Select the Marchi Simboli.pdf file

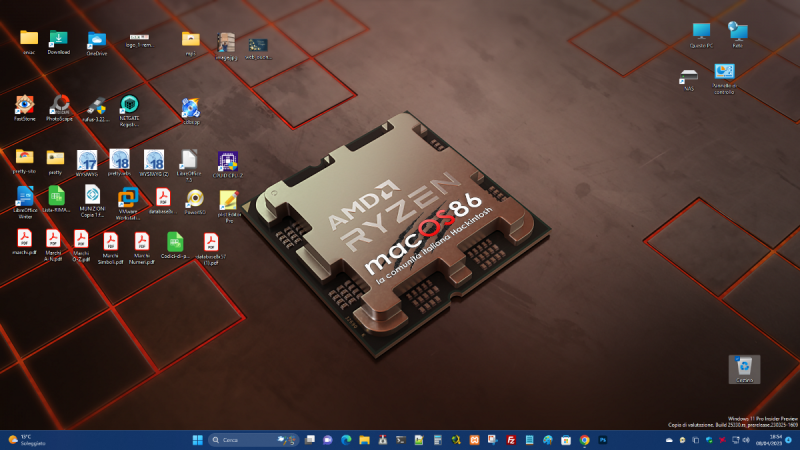(110, 248)
